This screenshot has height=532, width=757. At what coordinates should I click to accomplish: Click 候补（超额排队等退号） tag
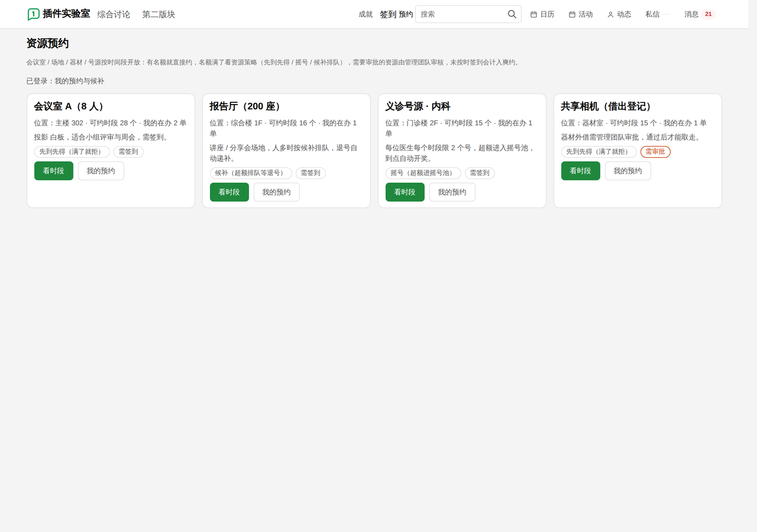click(x=251, y=173)
